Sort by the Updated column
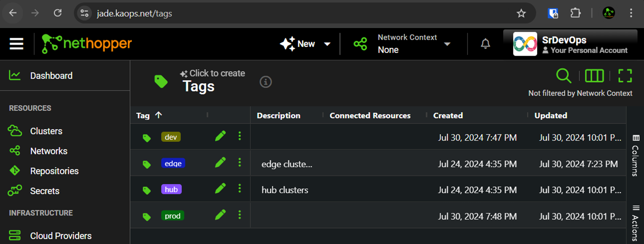Image resolution: width=644 pixels, height=244 pixels. click(x=551, y=116)
